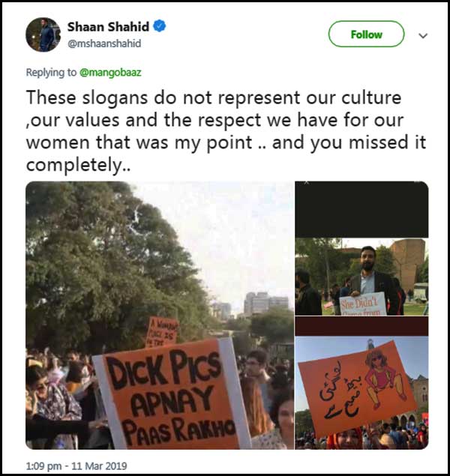Open the black top-right image tile
The height and width of the screenshot is (476, 450).
(361, 209)
